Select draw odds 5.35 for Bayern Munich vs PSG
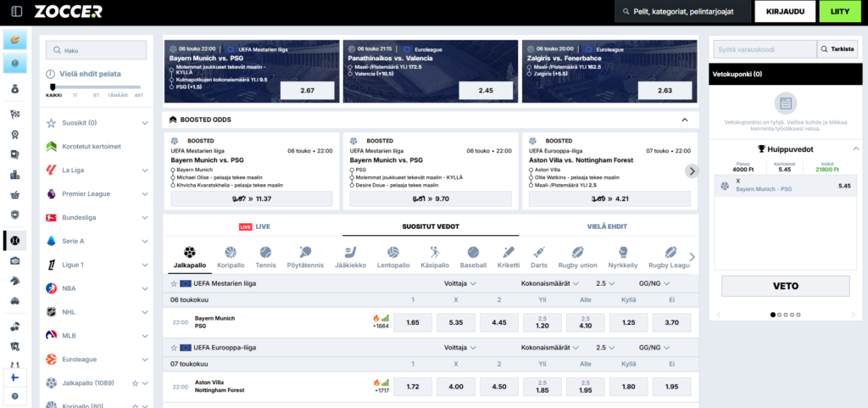Viewport: 868px width, 408px height. point(456,322)
